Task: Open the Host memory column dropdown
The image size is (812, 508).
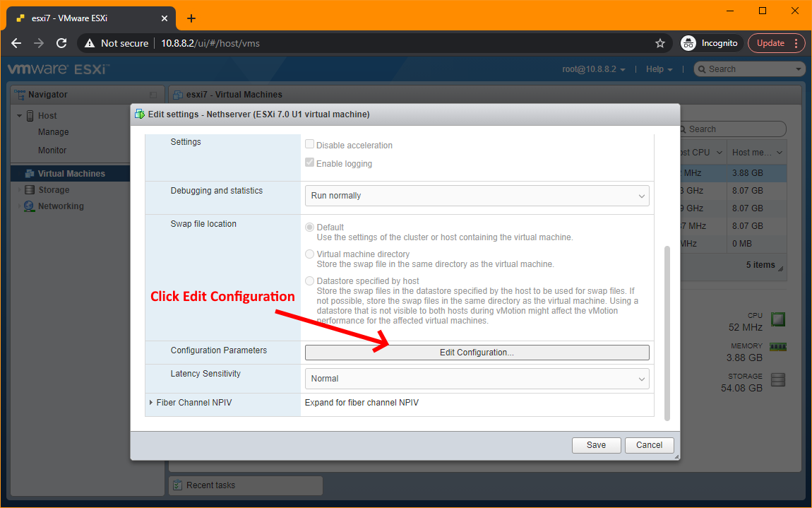Action: pyautogui.click(x=780, y=153)
